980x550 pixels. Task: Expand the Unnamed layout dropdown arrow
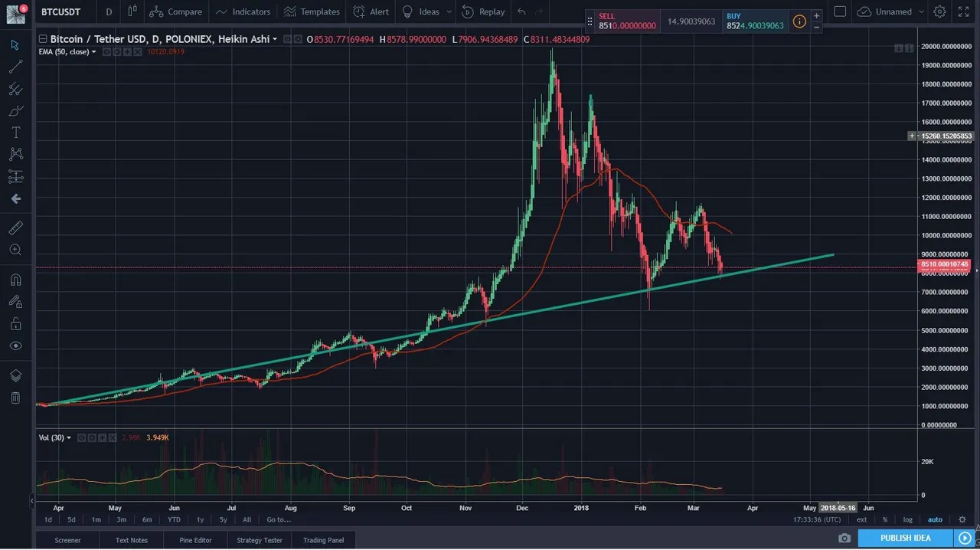[920, 11]
